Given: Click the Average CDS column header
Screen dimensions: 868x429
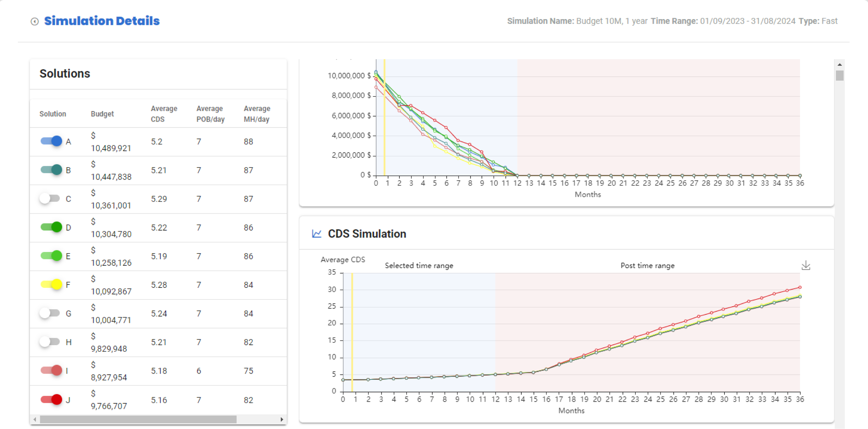Looking at the screenshot, I should click(164, 114).
